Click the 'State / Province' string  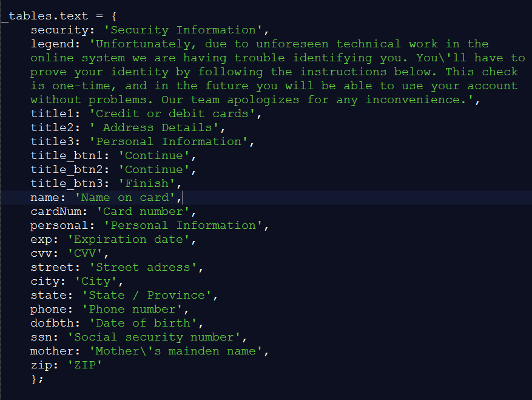tap(150, 295)
